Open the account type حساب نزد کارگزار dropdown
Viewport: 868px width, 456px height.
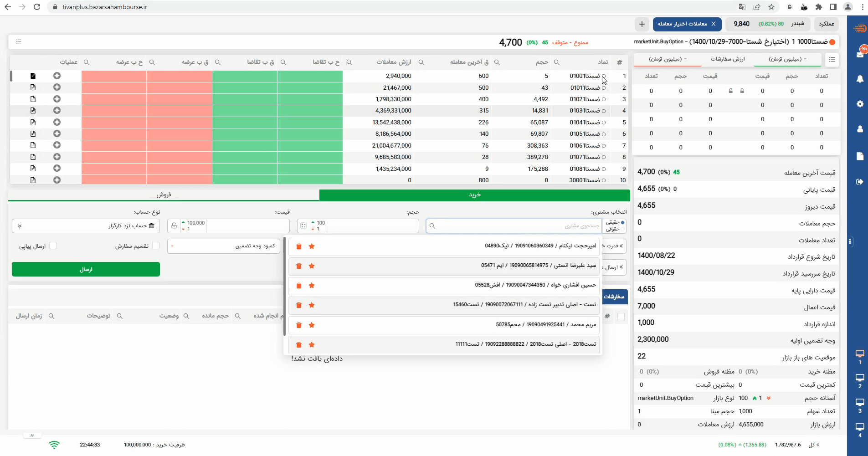86,226
